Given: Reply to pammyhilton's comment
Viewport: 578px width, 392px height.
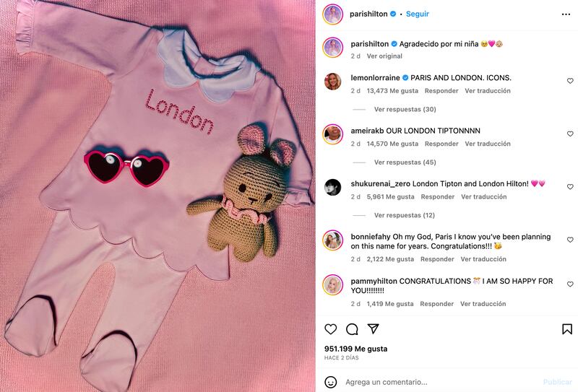Looking at the screenshot, I should pos(437,304).
